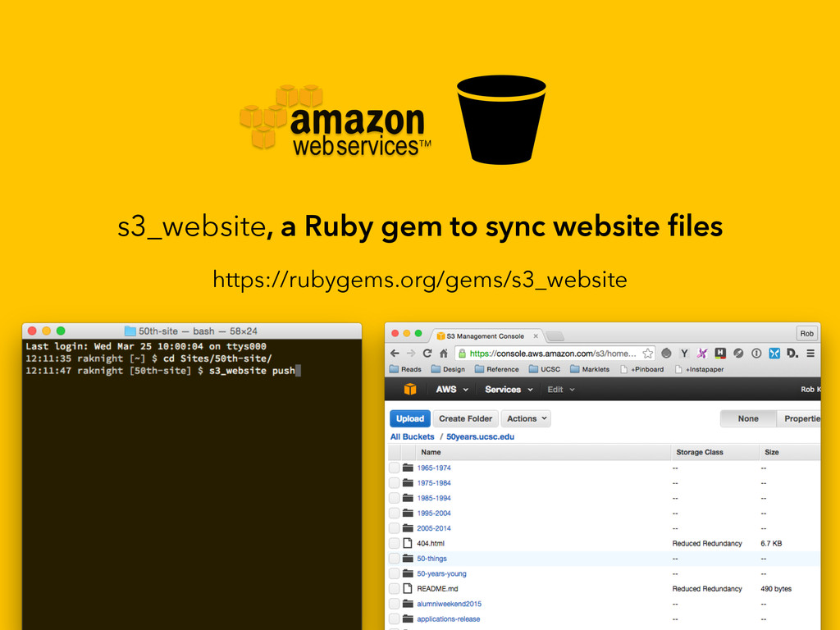This screenshot has width=840, height=630.
Task: Open the Rob profile button
Action: [x=807, y=333]
